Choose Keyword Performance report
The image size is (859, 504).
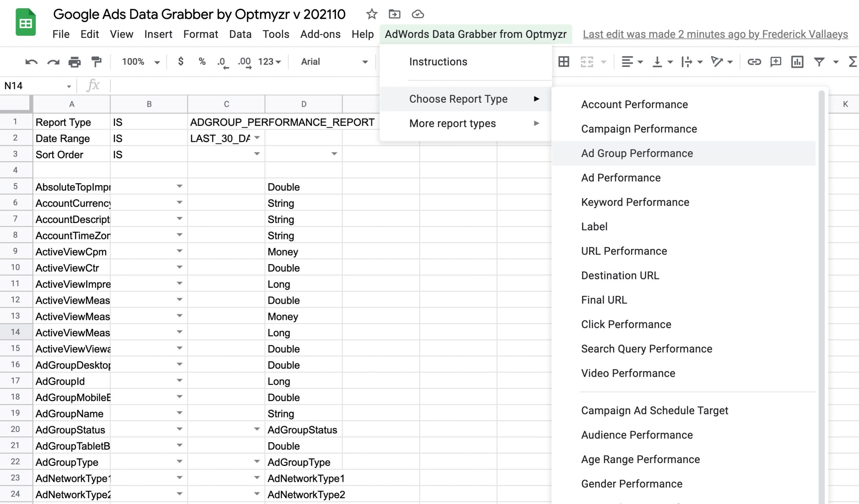coord(635,202)
